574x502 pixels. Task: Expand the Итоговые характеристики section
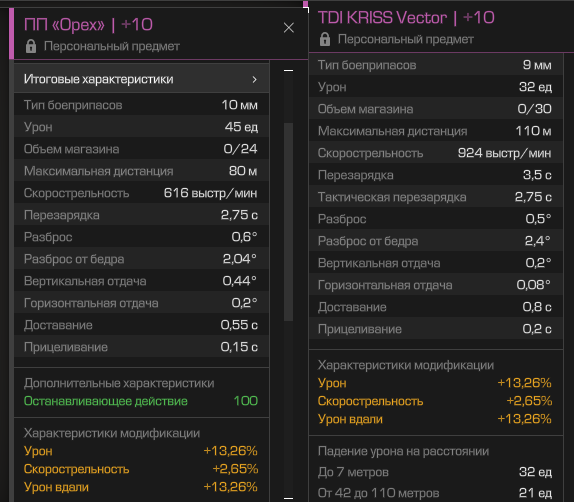pos(141,79)
